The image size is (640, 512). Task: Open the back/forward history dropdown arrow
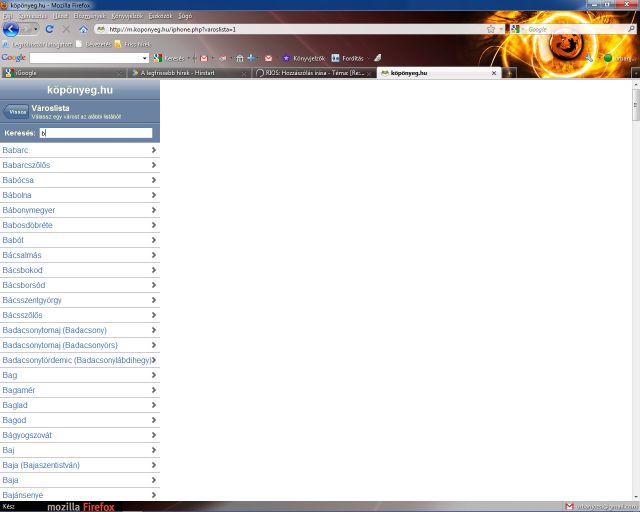[36, 29]
